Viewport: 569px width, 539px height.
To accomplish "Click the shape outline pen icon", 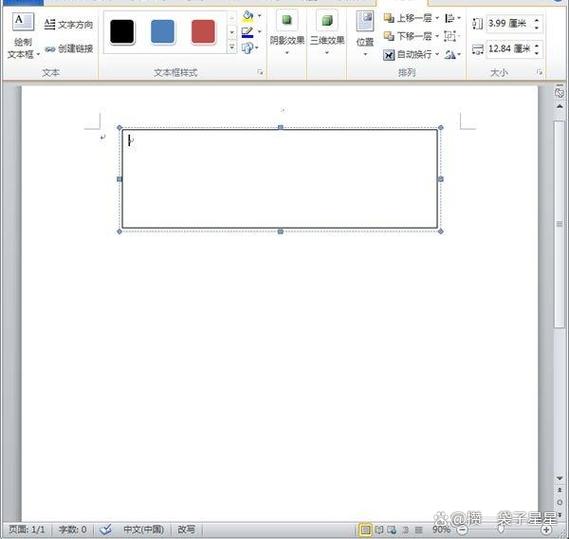I will click(247, 32).
